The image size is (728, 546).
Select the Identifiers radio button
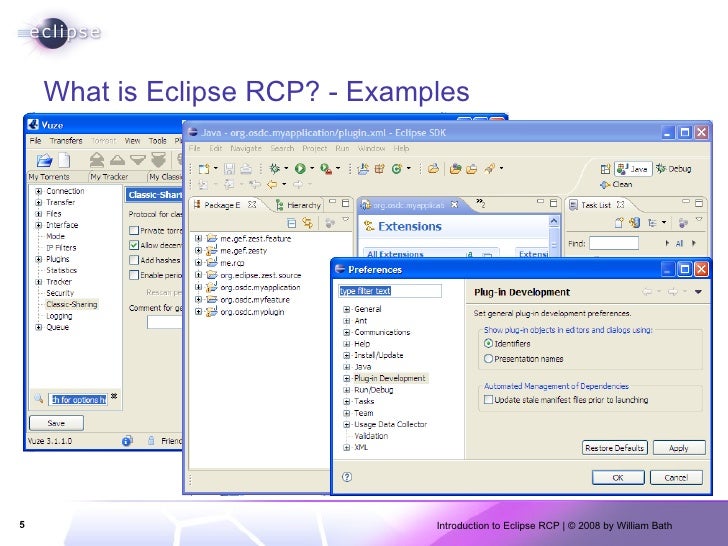coord(488,343)
